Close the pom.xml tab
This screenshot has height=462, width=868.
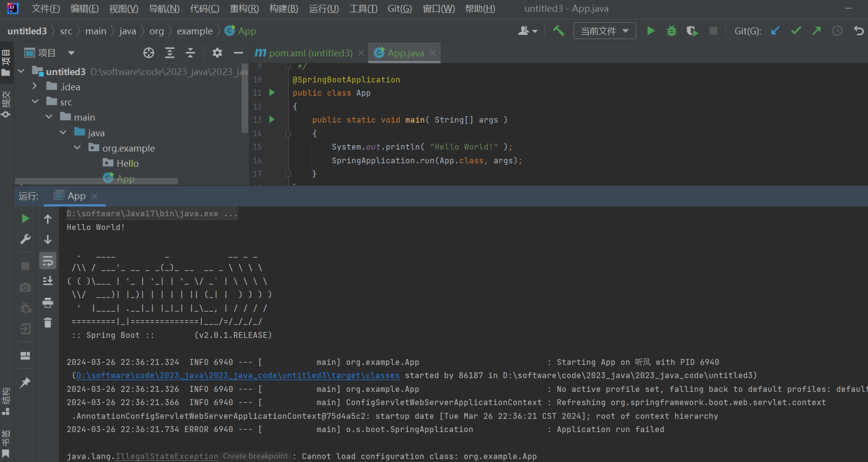coord(361,53)
